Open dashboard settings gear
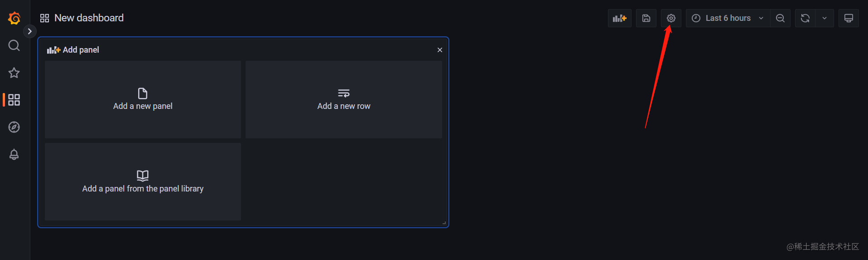This screenshot has height=260, width=868. pyautogui.click(x=671, y=18)
